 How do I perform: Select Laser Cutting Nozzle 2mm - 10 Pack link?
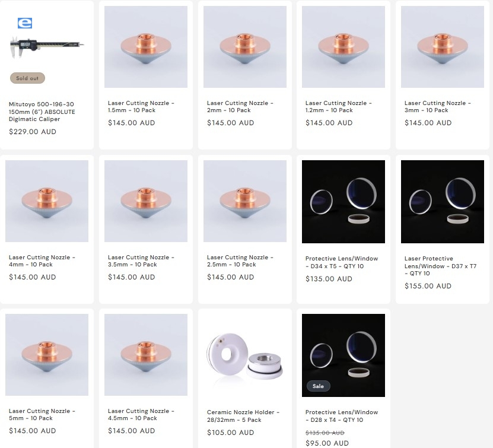point(240,107)
